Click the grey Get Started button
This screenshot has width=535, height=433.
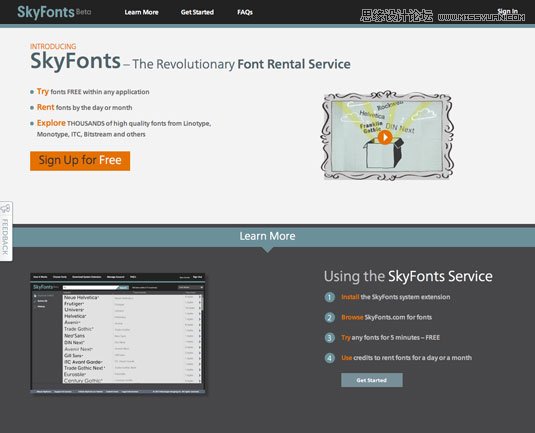pyautogui.click(x=372, y=380)
